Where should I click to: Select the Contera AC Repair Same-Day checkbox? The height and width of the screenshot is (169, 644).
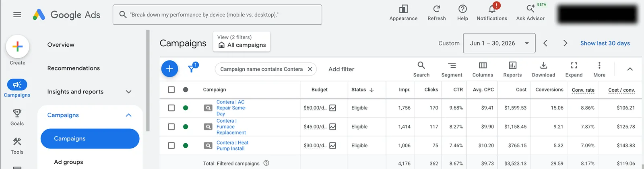click(171, 108)
